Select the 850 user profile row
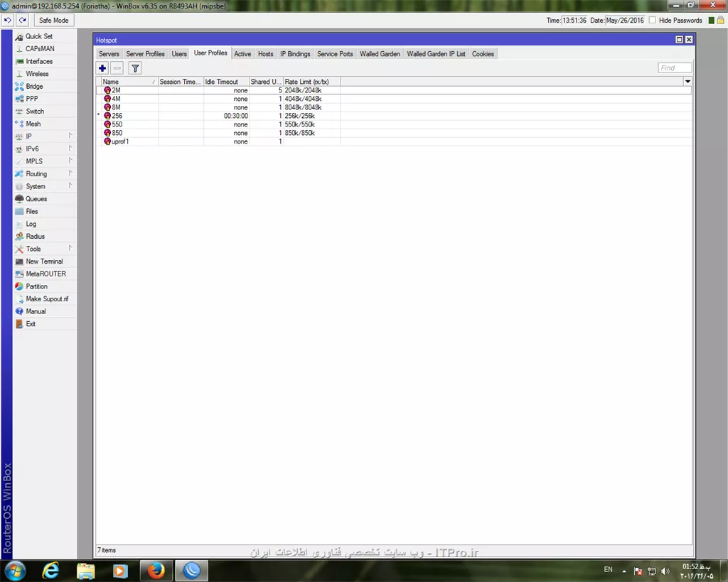 (x=394, y=133)
